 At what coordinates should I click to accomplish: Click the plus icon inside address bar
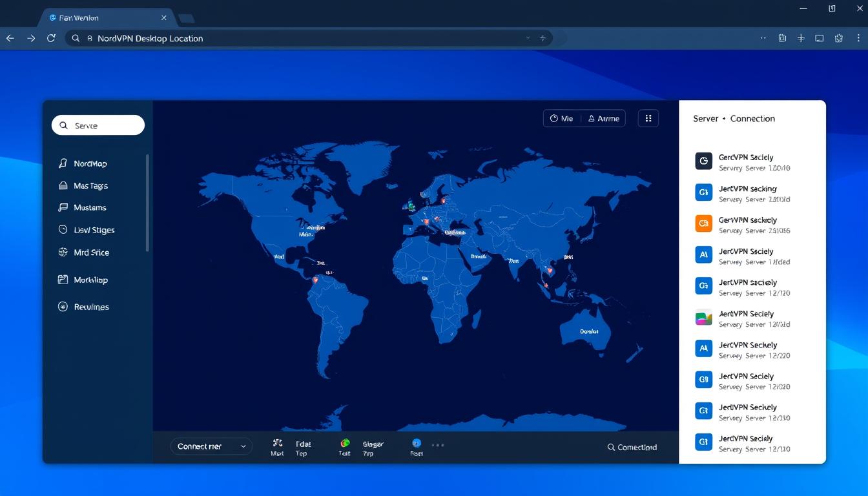[x=542, y=38]
